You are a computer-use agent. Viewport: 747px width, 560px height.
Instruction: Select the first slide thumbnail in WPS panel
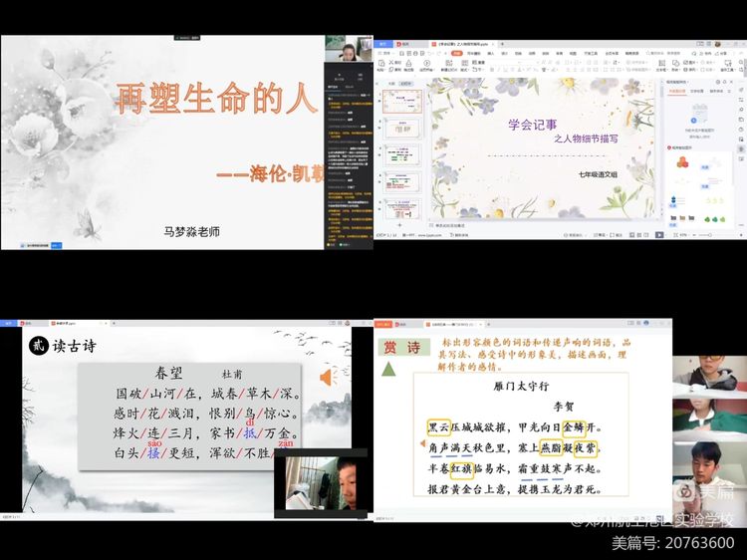tap(400, 101)
